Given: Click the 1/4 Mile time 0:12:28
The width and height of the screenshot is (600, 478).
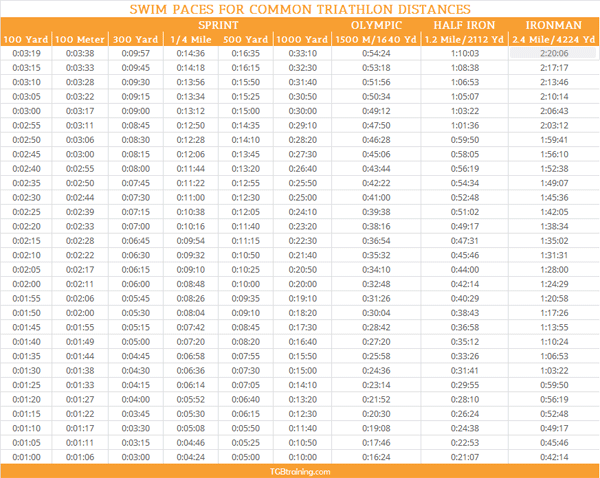Looking at the screenshot, I should pyautogui.click(x=191, y=140).
